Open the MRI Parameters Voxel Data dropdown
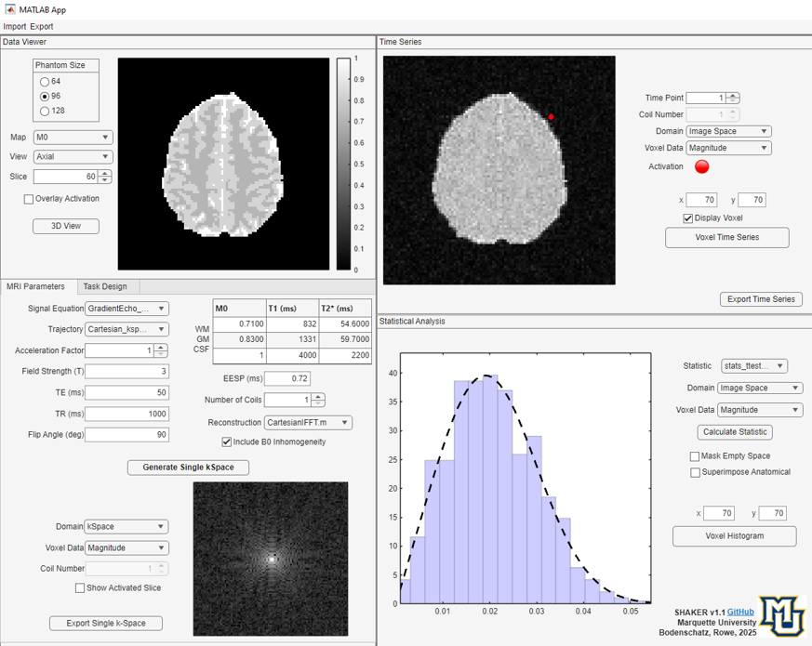The image size is (812, 646). 126,547
